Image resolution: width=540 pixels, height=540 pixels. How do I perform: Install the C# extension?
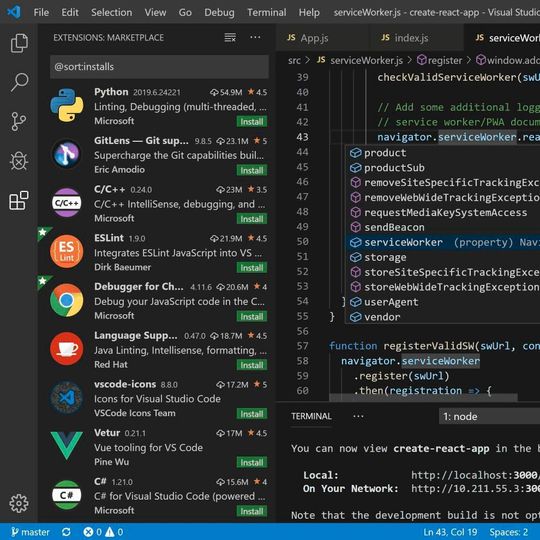tap(252, 511)
